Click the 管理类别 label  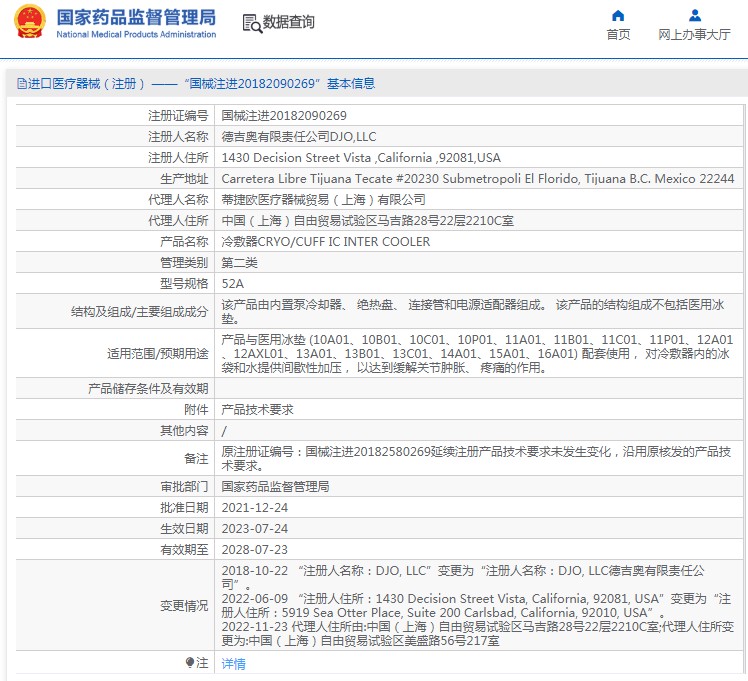pos(184,262)
